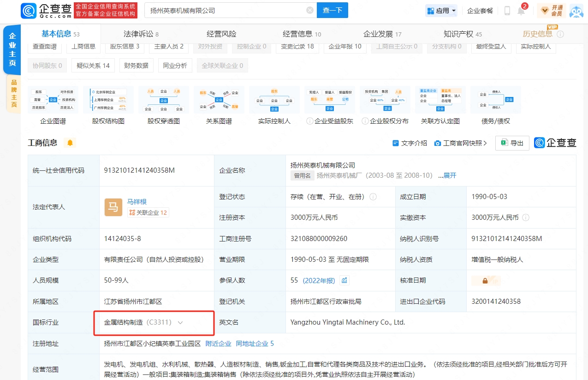The image size is (588, 380).
Task: Select the 企业主页 side tab
Action: (x=12, y=50)
